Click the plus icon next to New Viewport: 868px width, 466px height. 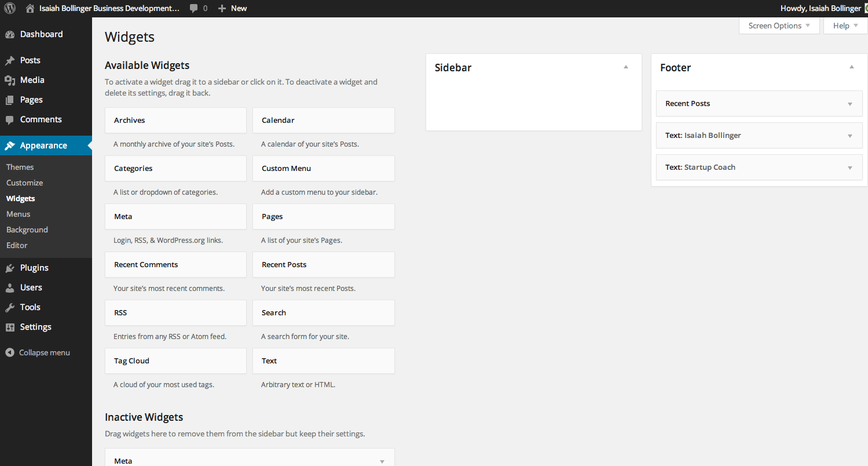pyautogui.click(x=222, y=8)
